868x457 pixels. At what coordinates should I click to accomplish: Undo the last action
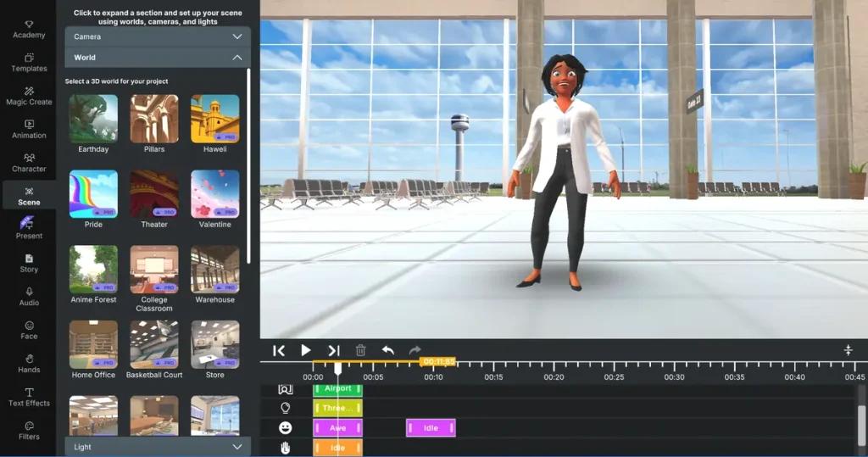[387, 350]
